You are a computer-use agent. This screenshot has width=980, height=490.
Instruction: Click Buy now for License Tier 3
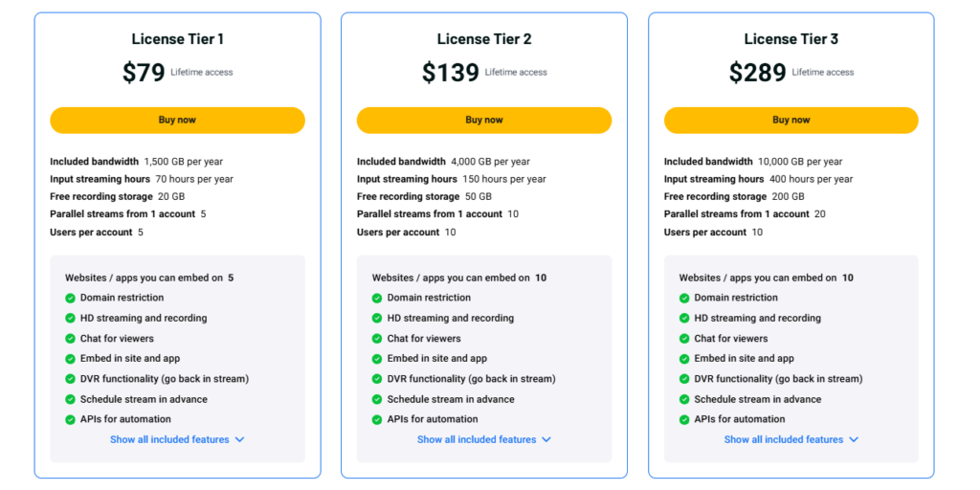click(791, 120)
